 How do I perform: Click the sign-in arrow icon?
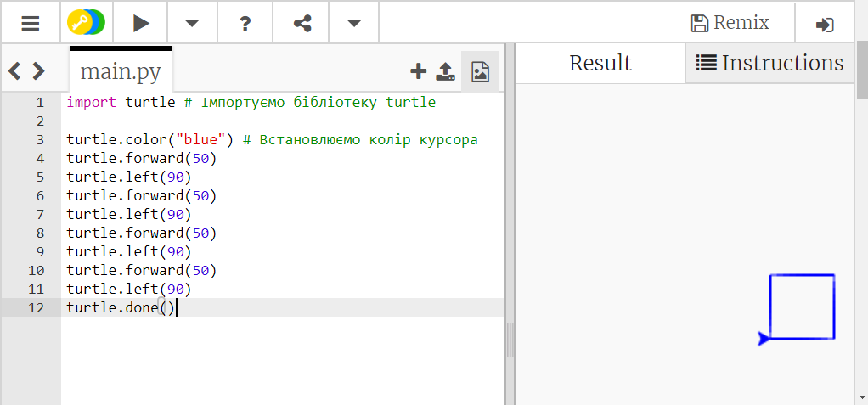[x=825, y=24]
